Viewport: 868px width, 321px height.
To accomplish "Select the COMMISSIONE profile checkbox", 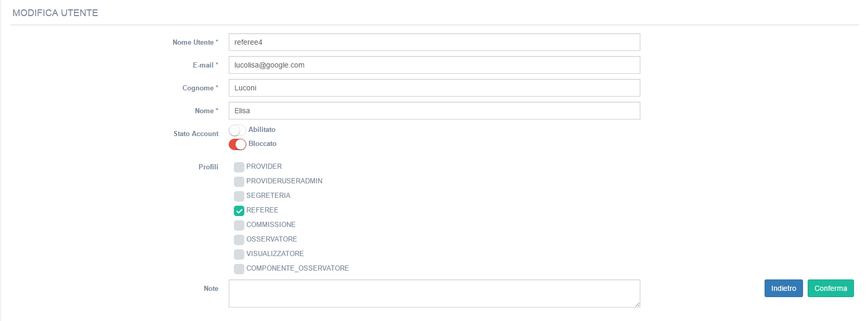I will coord(239,225).
